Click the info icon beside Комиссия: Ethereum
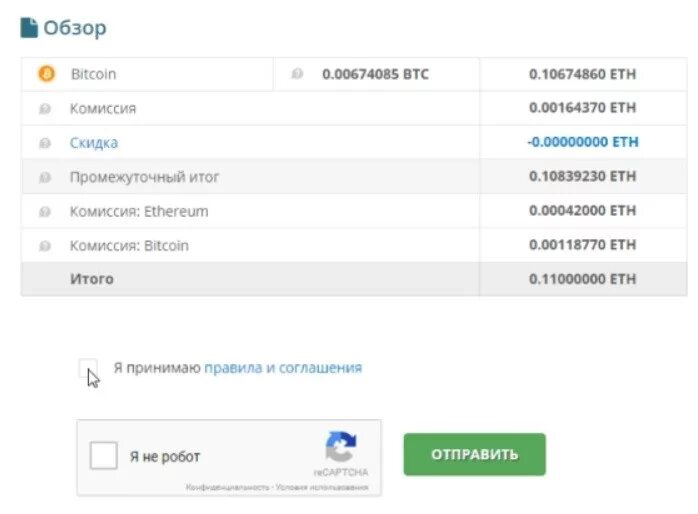Viewport: 698px width, 514px height. (x=45, y=211)
